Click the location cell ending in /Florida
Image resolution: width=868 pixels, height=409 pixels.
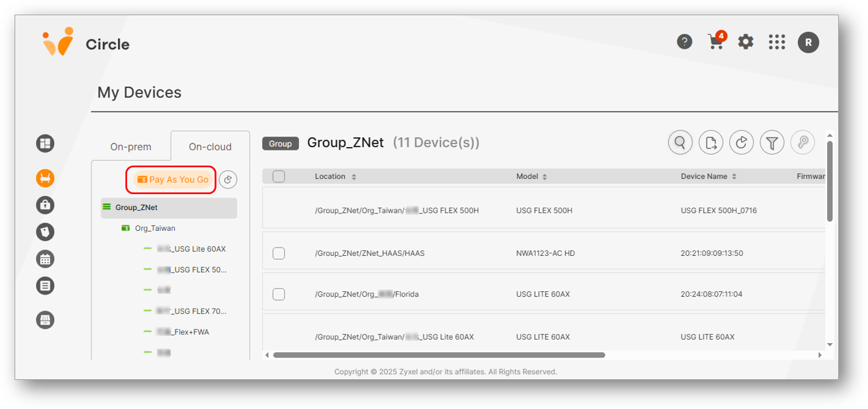pyautogui.click(x=367, y=295)
